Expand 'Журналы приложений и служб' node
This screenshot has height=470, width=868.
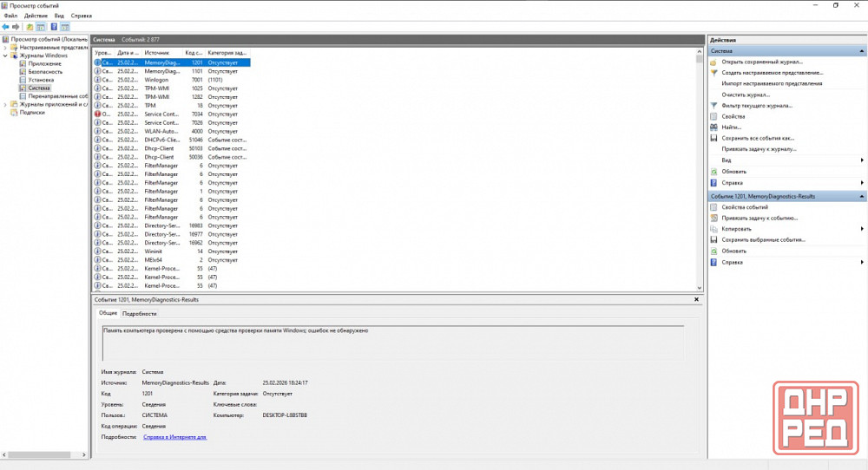pos(3,104)
